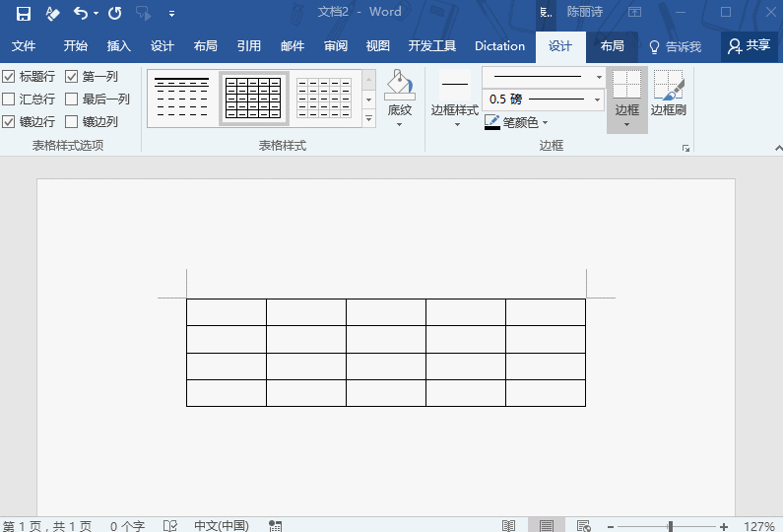Click the account name 陈丽诗
This screenshot has width=783, height=532.
(x=585, y=12)
